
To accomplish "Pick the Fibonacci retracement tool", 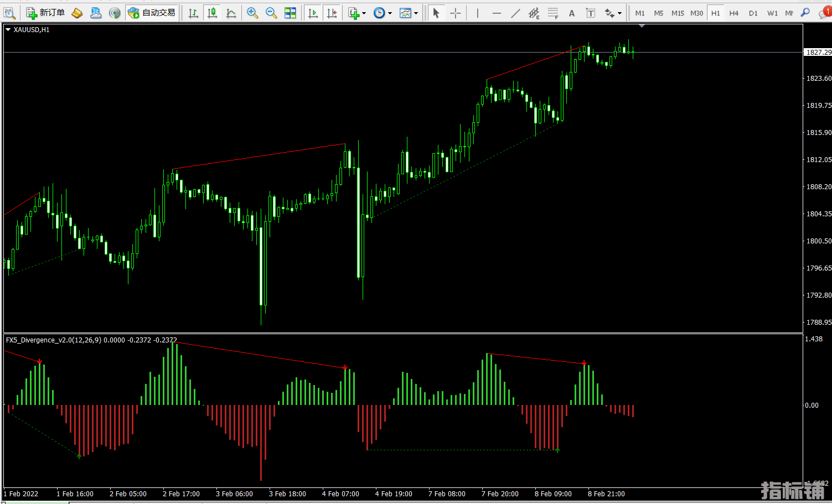I will click(x=553, y=13).
